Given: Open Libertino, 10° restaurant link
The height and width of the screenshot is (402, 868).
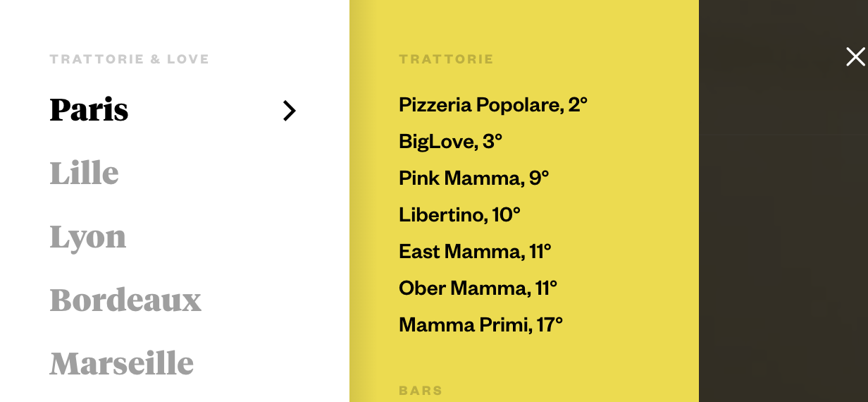Looking at the screenshot, I should [459, 215].
